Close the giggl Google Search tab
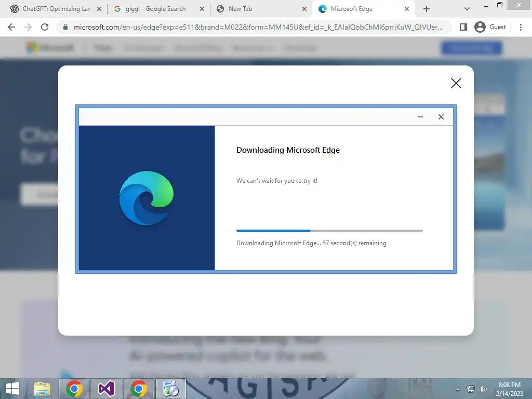The image size is (532, 399). (x=202, y=9)
